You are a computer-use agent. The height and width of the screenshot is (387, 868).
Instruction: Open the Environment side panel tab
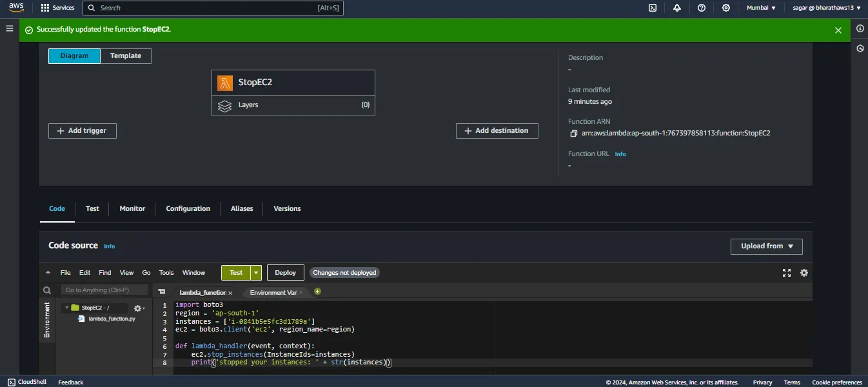click(x=47, y=320)
